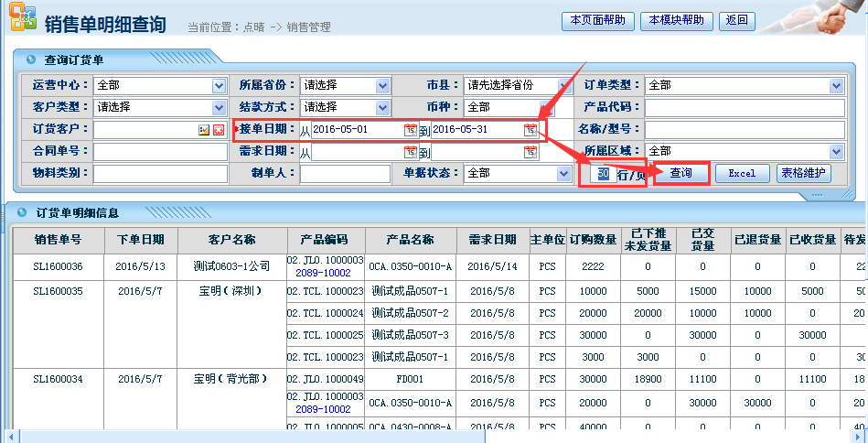Click the 订货单明细信息 panel header icon
The height and width of the screenshot is (443, 868).
click(x=22, y=212)
